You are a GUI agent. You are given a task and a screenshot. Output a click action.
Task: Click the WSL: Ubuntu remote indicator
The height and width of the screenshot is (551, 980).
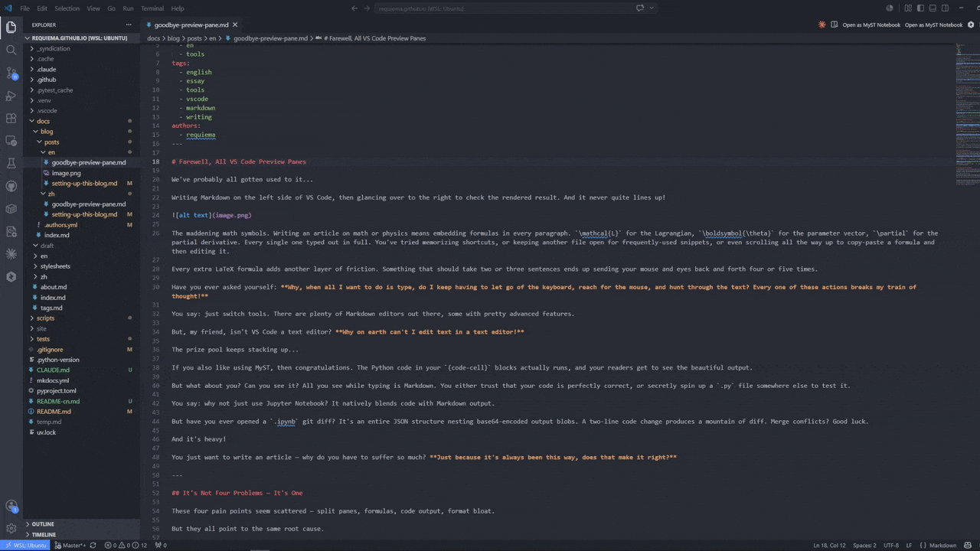click(x=24, y=546)
